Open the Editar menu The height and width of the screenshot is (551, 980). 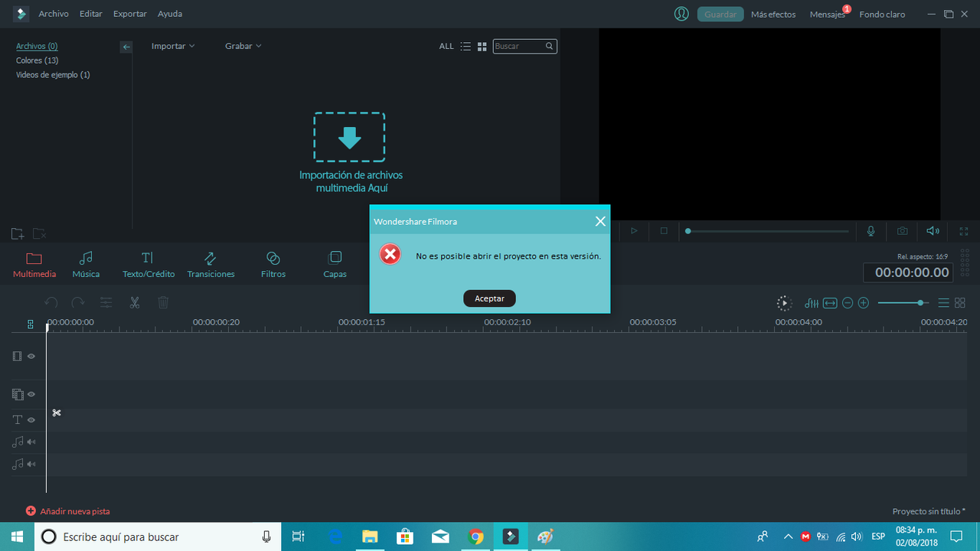pos(91,14)
